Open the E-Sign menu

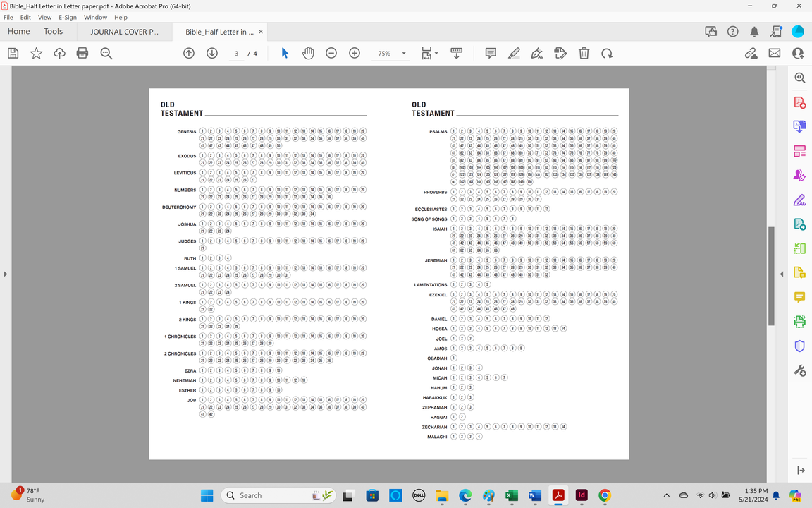(x=68, y=17)
